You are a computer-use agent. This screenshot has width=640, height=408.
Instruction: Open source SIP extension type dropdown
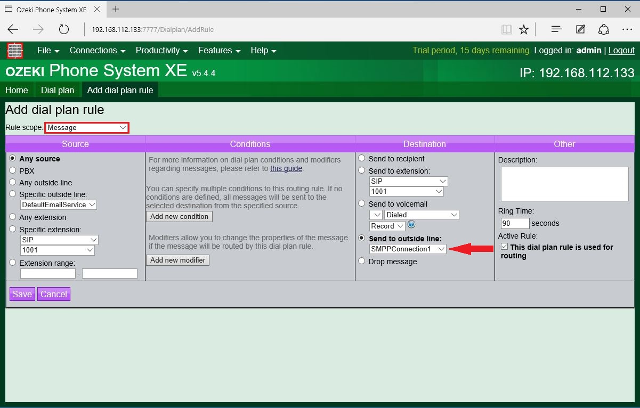59,239
